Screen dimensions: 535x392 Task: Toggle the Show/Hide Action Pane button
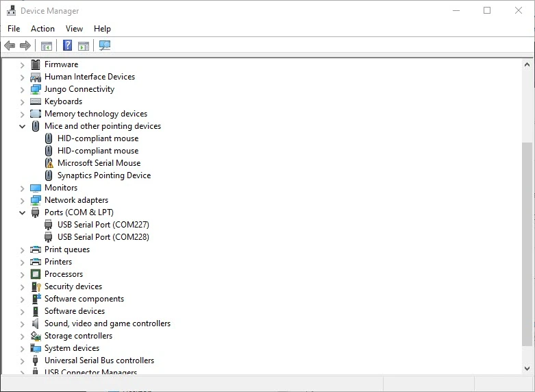84,46
